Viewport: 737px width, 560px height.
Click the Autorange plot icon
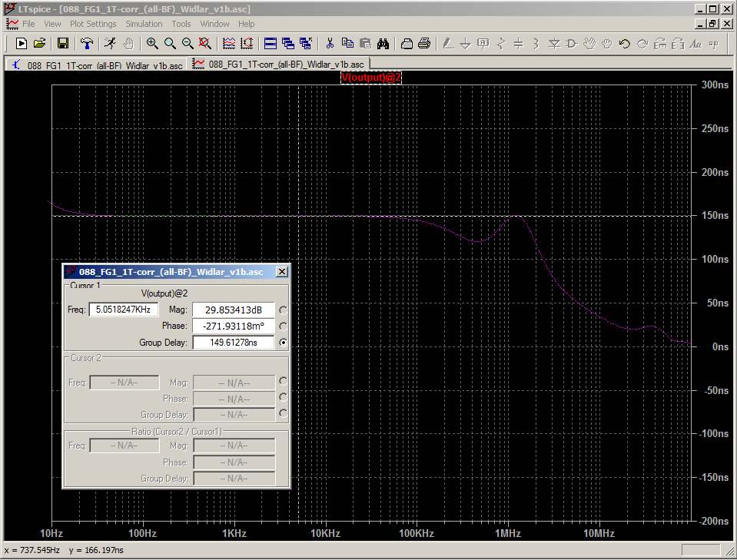247,43
